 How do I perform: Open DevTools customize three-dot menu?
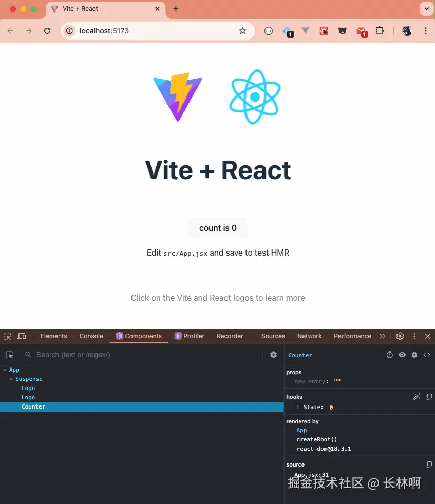click(414, 336)
